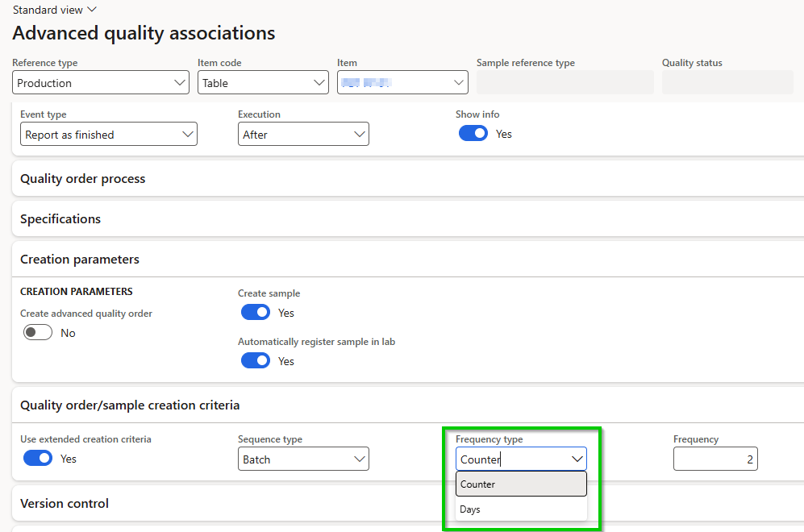Screen dimensions: 804x532
Task: Collapse the Creation parameters section
Action: pyautogui.click(x=79, y=259)
